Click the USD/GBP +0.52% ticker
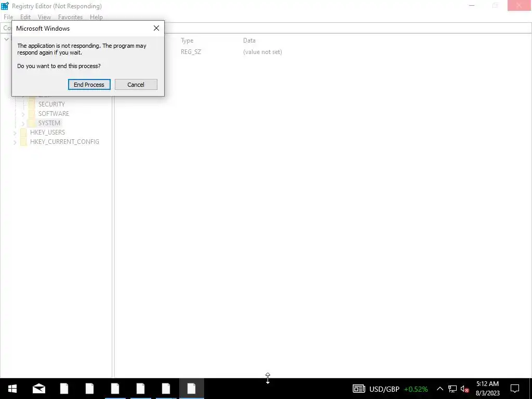The image size is (532, 399). [398, 389]
